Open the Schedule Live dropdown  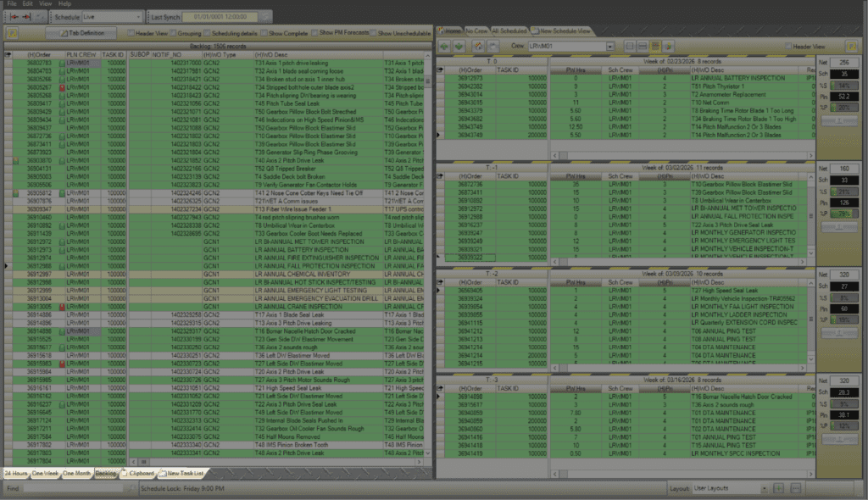tap(138, 17)
